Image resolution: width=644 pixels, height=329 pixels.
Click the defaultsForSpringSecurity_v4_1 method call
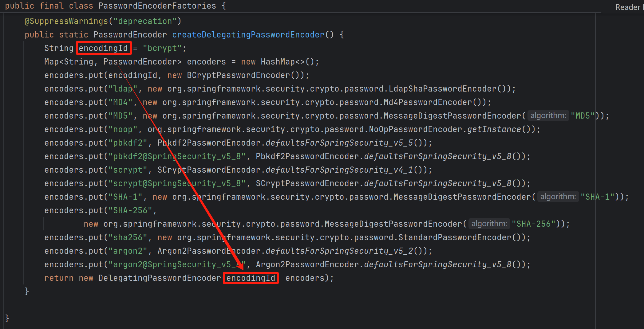coord(339,170)
